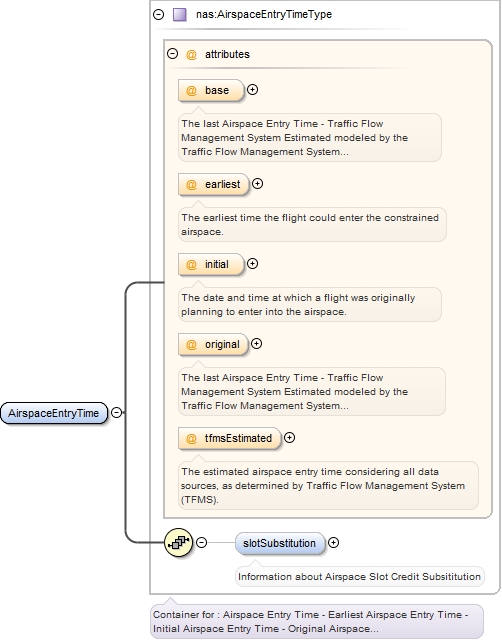Click the sequence compositor icon beside slotSubstitution
This screenshot has width=502, height=642.
pyautogui.click(x=179, y=543)
